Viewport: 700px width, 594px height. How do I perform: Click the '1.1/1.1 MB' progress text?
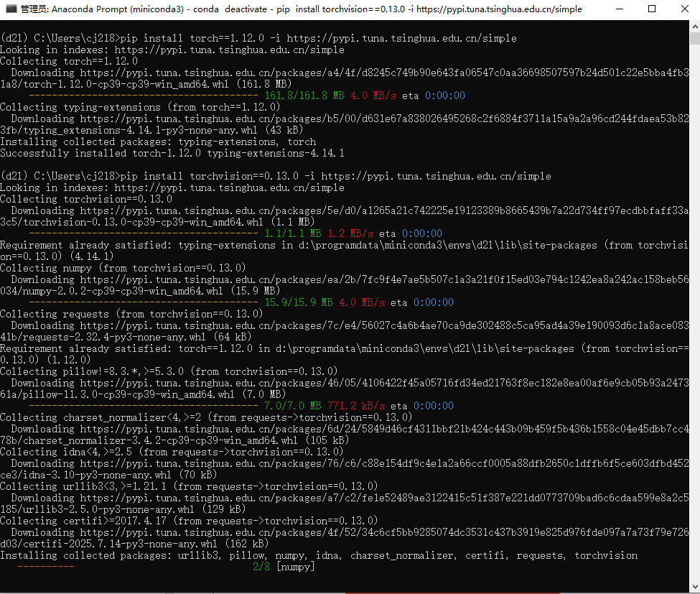pos(293,233)
